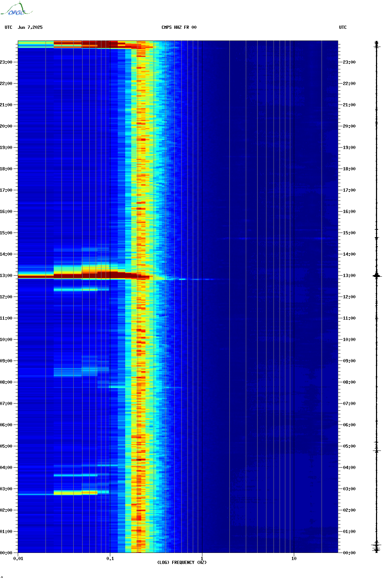Image resolution: width=392 pixels, height=581 pixels.
Task: Click the left-axis 22:00 time label
Action: (6, 84)
